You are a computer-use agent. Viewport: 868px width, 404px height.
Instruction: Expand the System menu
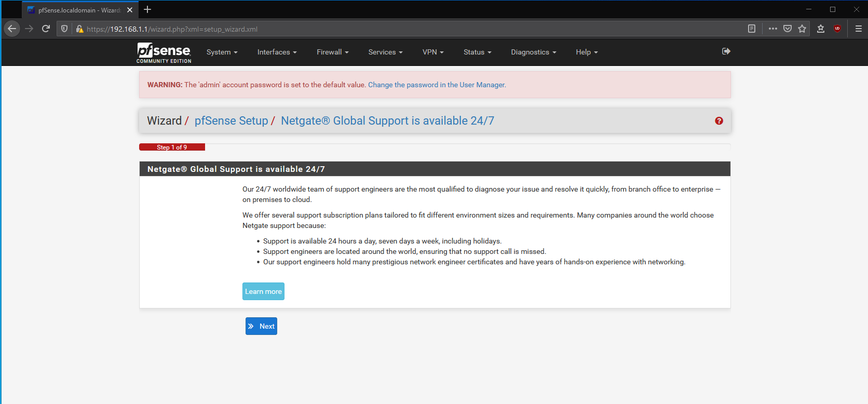click(x=222, y=52)
